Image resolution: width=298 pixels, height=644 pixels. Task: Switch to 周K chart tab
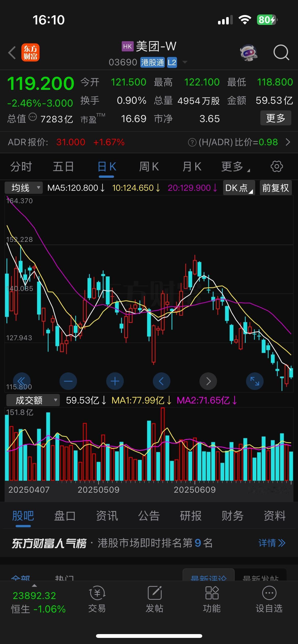[149, 167]
